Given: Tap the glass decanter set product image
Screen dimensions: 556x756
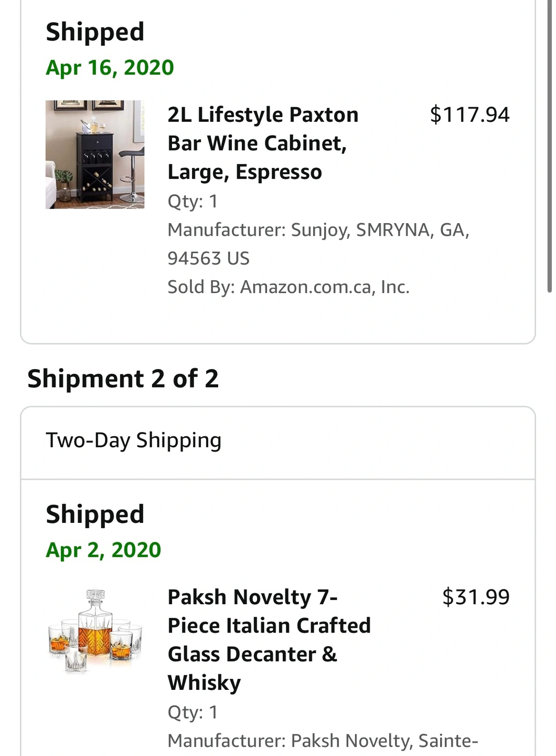Looking at the screenshot, I should tap(95, 631).
